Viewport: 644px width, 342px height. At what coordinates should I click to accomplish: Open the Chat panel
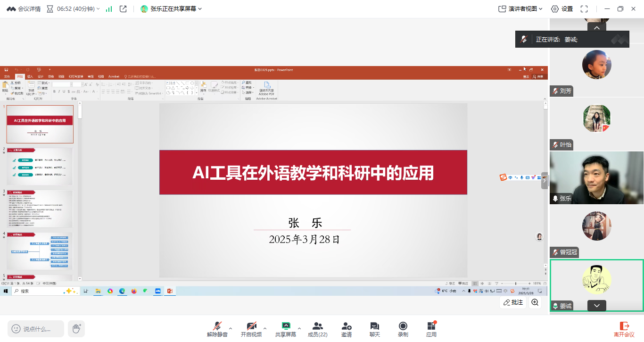[x=374, y=329]
